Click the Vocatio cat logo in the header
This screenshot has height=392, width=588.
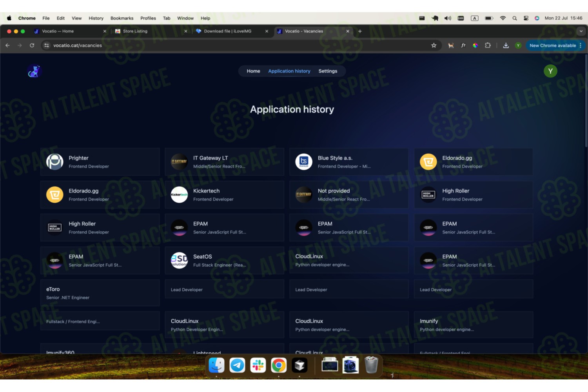34,71
